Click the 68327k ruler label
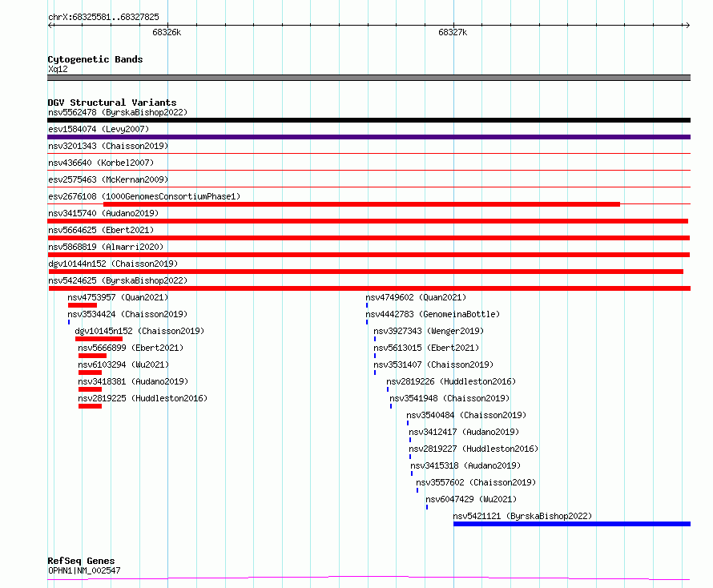This screenshot has width=713, height=588. (453, 32)
